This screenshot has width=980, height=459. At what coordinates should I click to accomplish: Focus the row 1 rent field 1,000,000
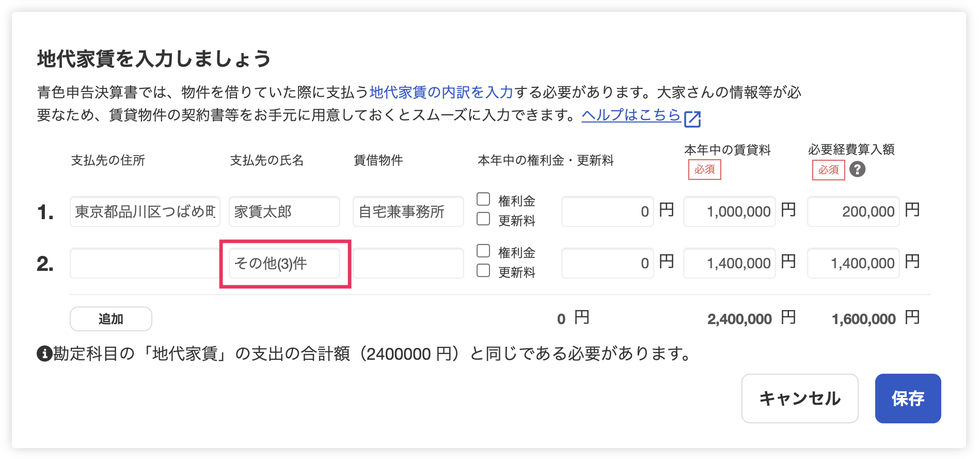point(729,211)
